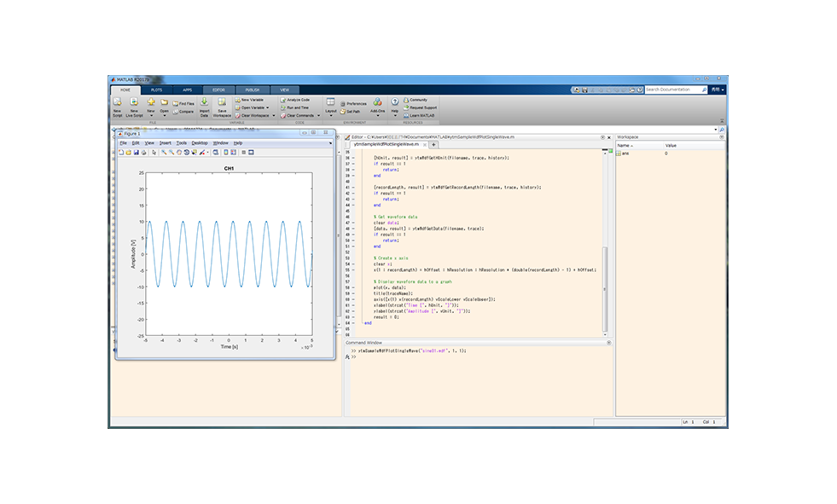Image resolution: width=837 pixels, height=504 pixels.
Task: Click Learn MATLAB in Resources
Action: click(x=421, y=115)
